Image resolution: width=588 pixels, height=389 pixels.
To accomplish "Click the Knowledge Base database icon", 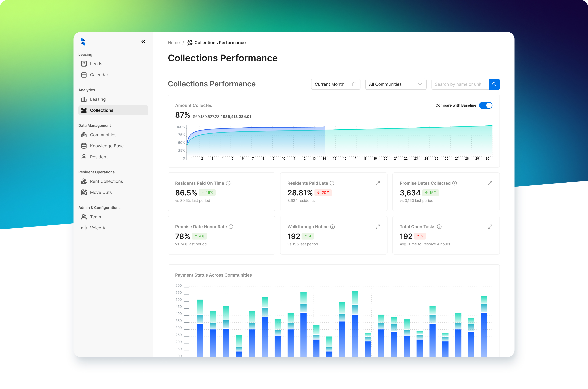I will 84,146.
